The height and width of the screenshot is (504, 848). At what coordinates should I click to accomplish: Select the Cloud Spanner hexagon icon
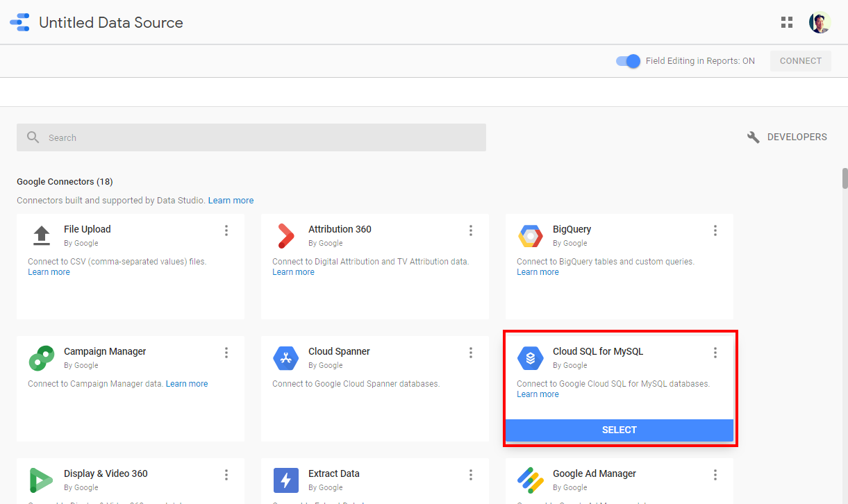[285, 358]
